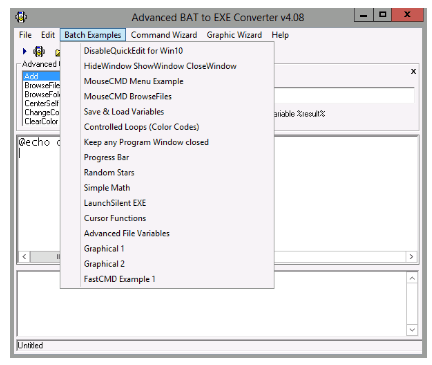
Task: Open the Graphical 1 example
Action: [x=167, y=249]
